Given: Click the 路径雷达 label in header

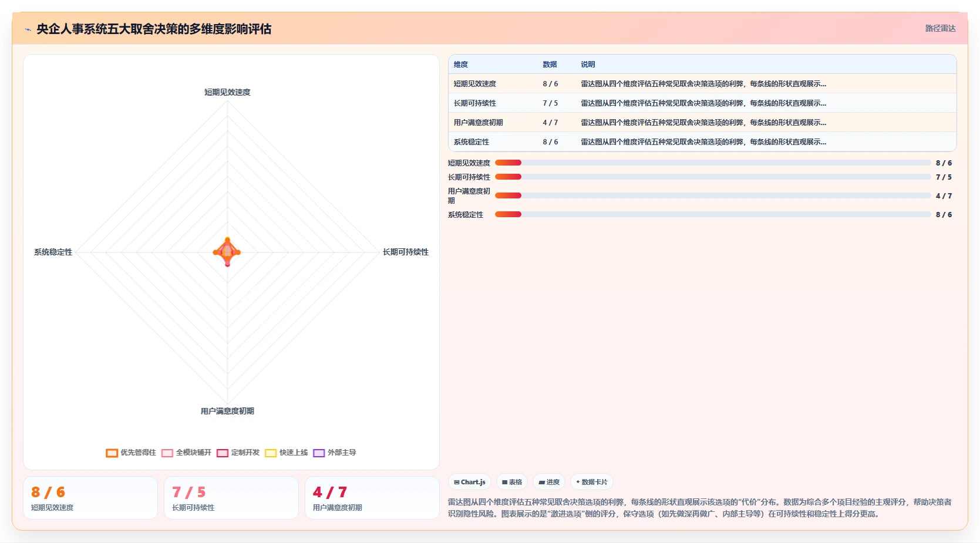Looking at the screenshot, I should click(941, 28).
